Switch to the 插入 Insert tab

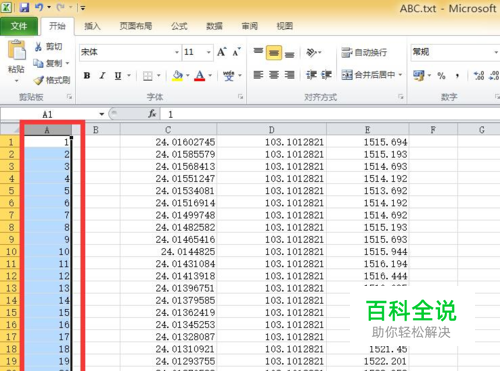pyautogui.click(x=92, y=26)
